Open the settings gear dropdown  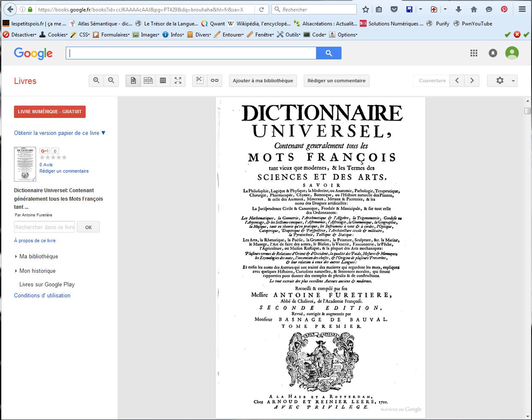click(502, 81)
